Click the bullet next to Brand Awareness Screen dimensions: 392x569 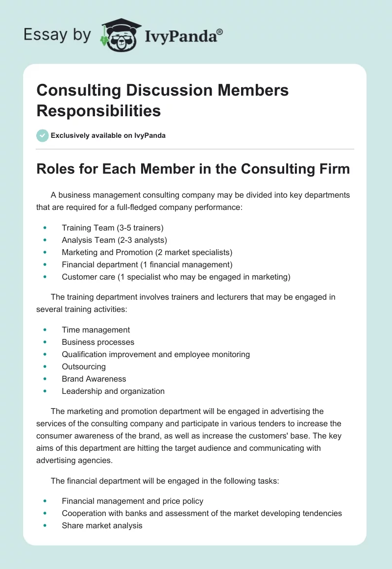tap(45, 379)
